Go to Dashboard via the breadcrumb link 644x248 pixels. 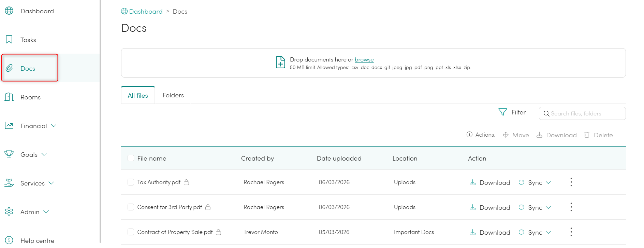point(146,11)
